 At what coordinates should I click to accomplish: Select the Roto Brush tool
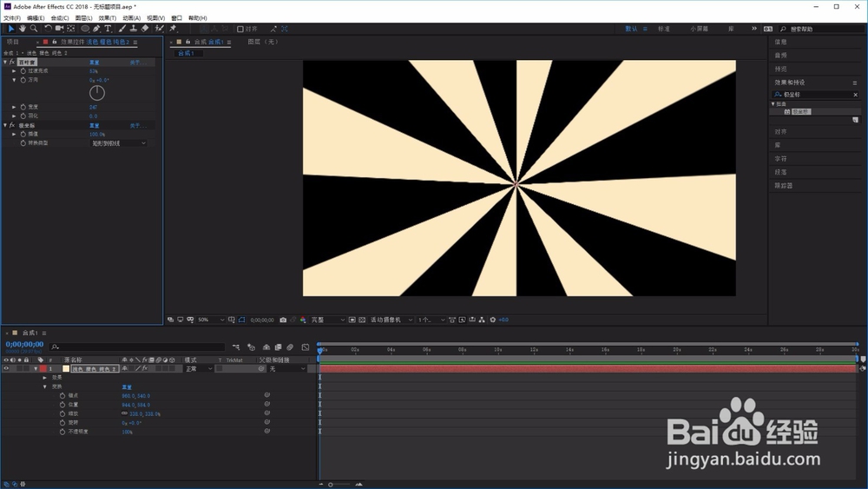(x=160, y=29)
